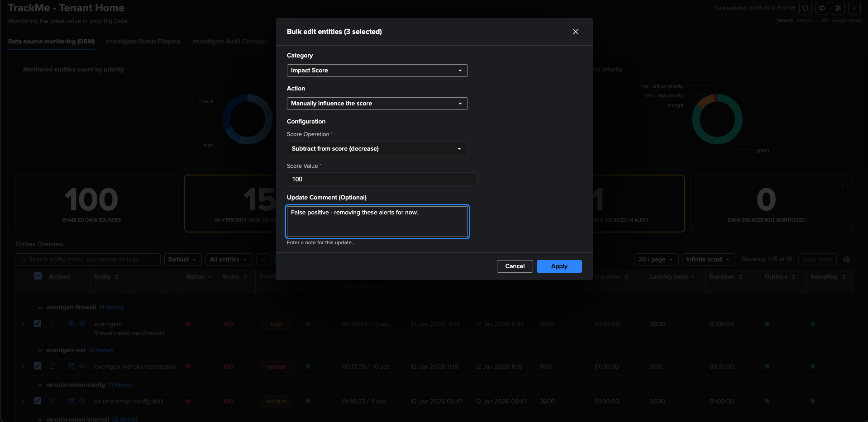Toggle the select-all checkbox in table header
The width and height of the screenshot is (868, 422).
(x=38, y=276)
